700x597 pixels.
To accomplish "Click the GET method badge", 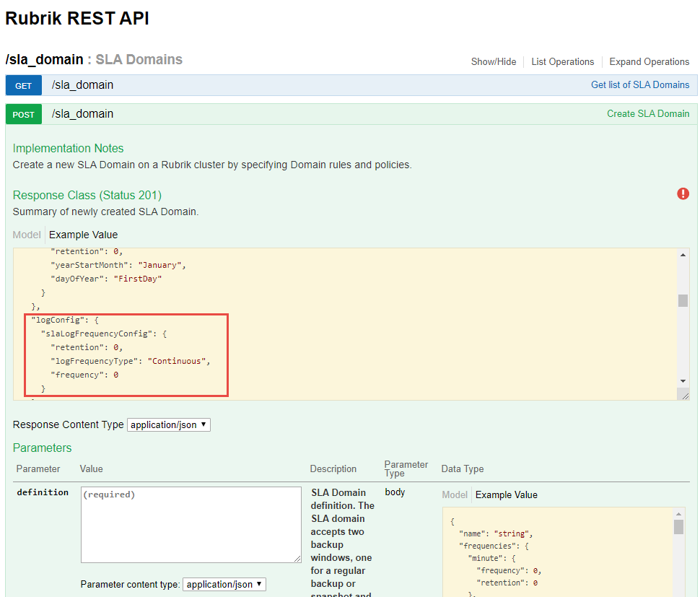I will click(24, 85).
